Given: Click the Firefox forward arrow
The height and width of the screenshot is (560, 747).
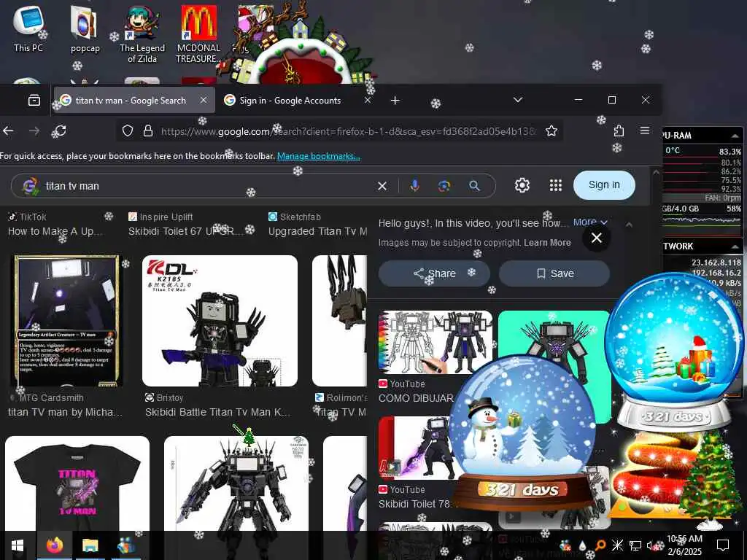Looking at the screenshot, I should (34, 131).
